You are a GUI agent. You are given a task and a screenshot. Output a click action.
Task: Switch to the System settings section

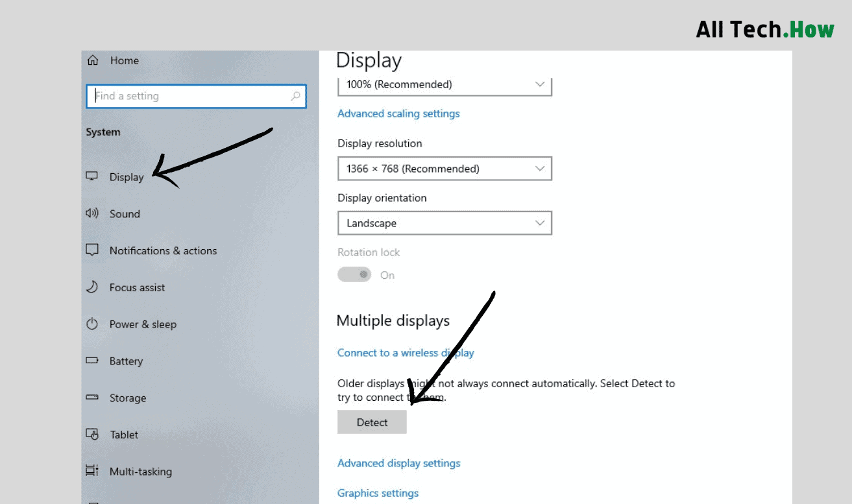coord(103,131)
